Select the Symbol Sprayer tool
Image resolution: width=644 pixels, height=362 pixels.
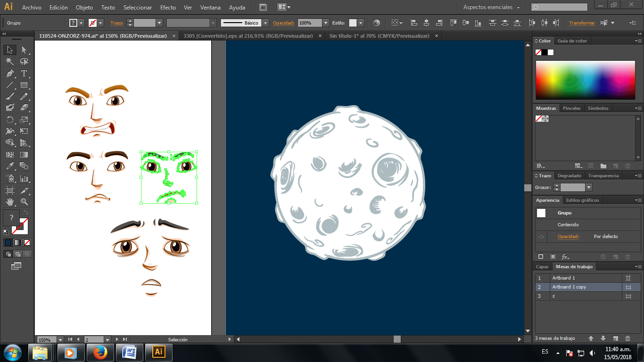click(x=9, y=179)
